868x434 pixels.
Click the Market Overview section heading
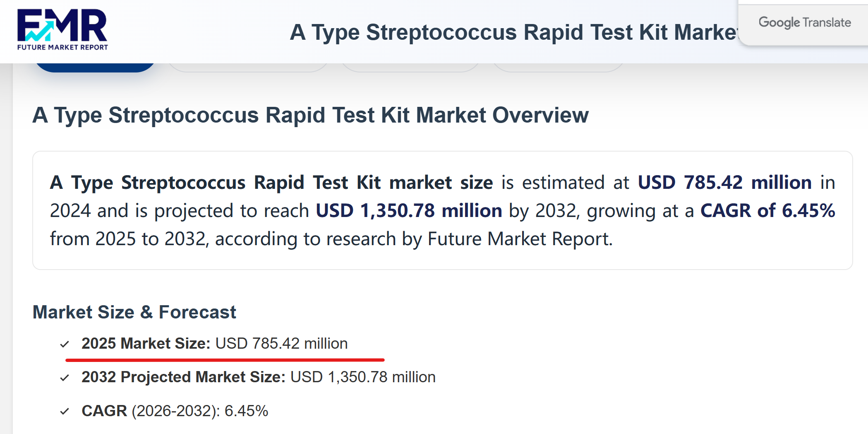tap(310, 115)
